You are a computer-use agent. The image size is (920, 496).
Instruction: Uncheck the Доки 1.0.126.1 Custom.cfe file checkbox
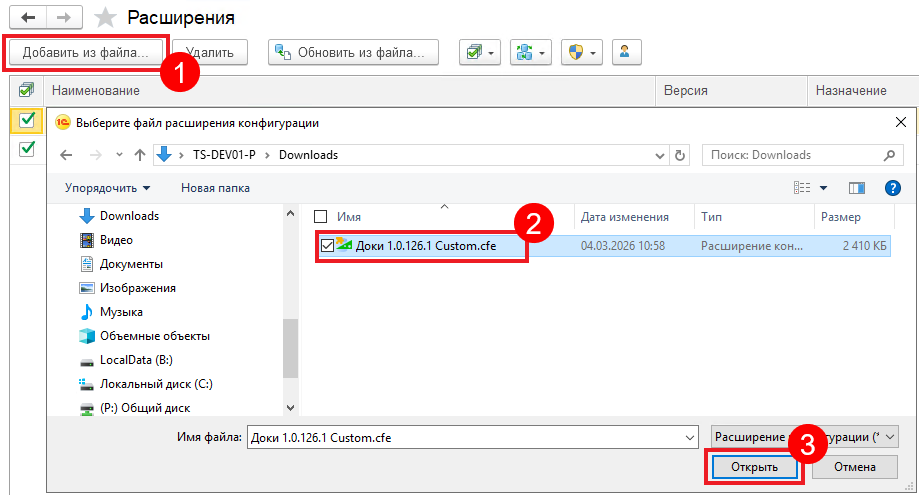tap(327, 245)
